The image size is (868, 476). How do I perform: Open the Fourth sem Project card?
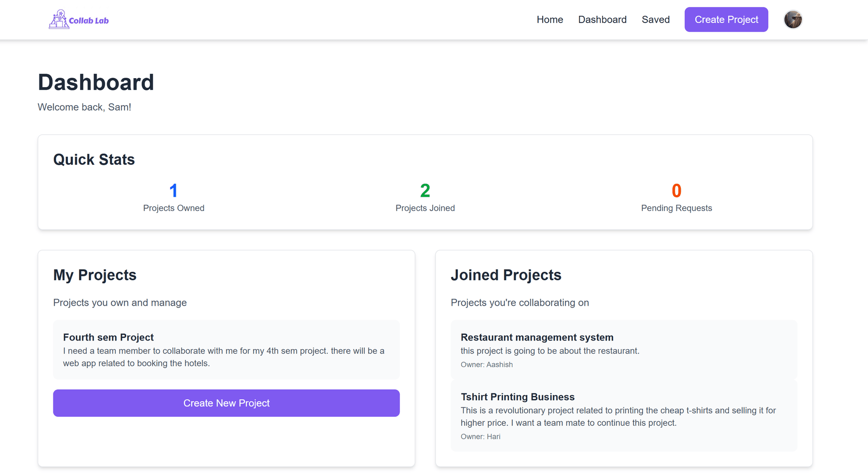pos(226,350)
